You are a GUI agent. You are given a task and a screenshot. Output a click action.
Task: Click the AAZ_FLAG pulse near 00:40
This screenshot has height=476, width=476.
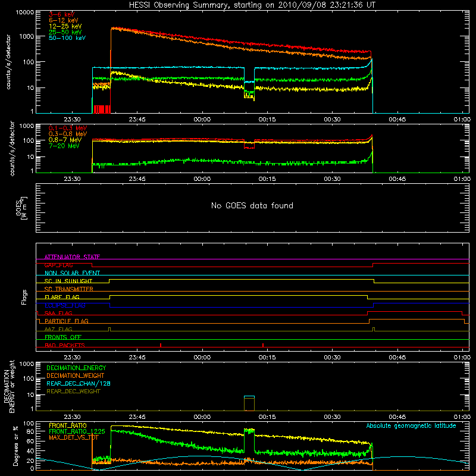374,329
